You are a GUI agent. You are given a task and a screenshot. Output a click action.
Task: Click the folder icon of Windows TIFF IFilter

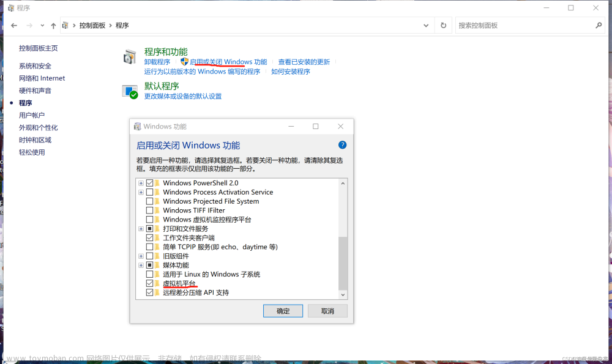pos(157,210)
